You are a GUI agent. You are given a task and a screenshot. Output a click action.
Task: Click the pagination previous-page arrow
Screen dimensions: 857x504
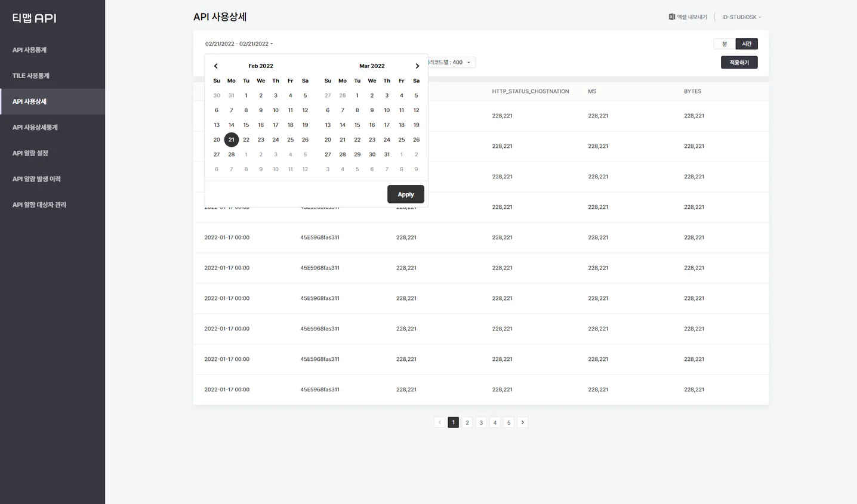[x=439, y=422]
